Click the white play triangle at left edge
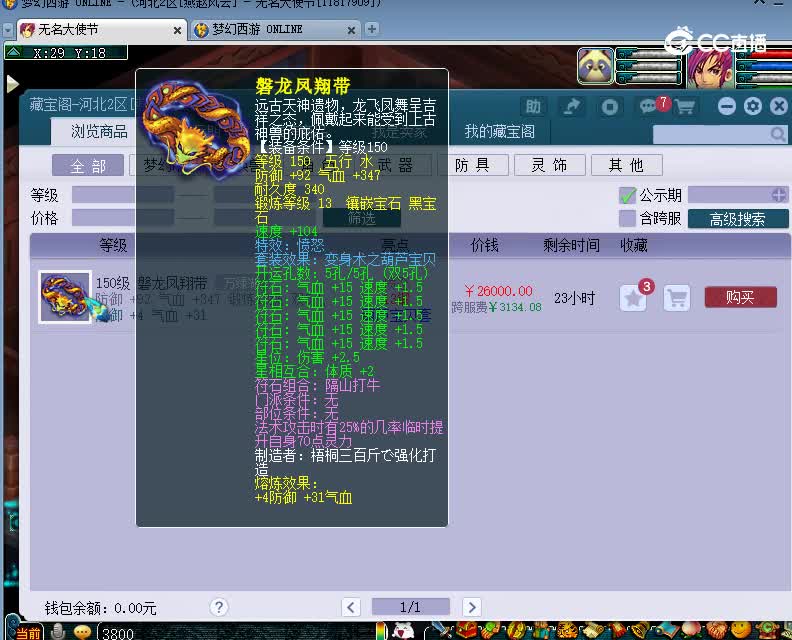Image resolution: width=792 pixels, height=640 pixels. [12, 84]
